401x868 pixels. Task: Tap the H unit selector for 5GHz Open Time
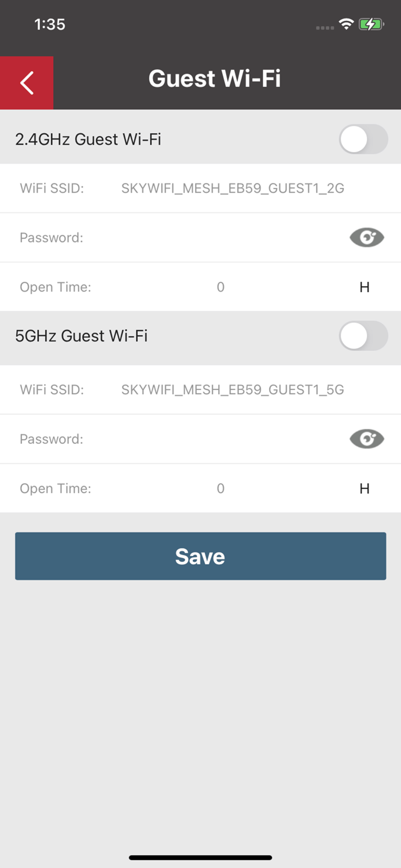click(365, 488)
